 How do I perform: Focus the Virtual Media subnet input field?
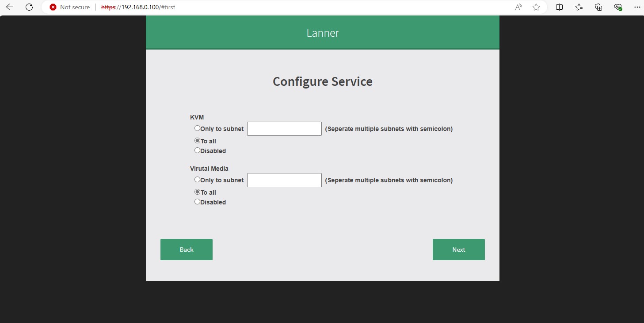tap(284, 180)
